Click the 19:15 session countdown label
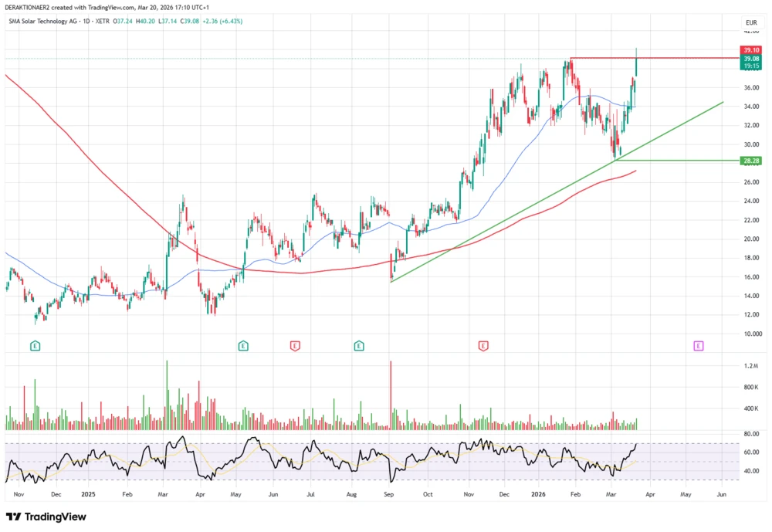 pos(750,66)
